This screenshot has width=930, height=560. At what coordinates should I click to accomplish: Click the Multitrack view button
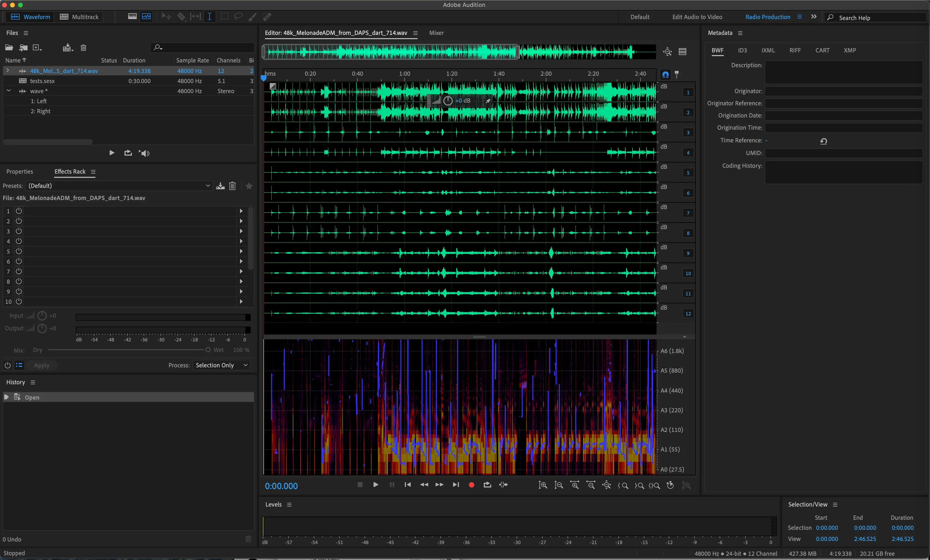click(x=79, y=17)
